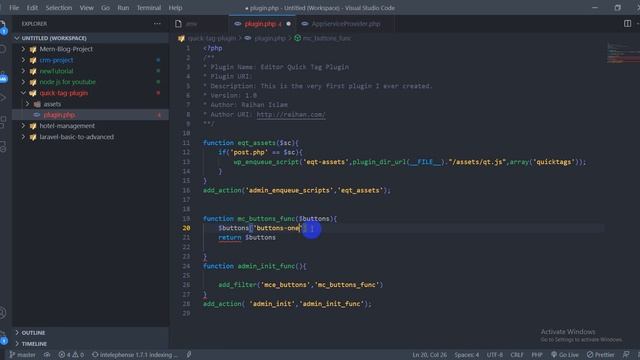The width and height of the screenshot is (640, 360).
Task: Click the sync changes cloud icon in the status bar
Action: pyautogui.click(x=47, y=355)
